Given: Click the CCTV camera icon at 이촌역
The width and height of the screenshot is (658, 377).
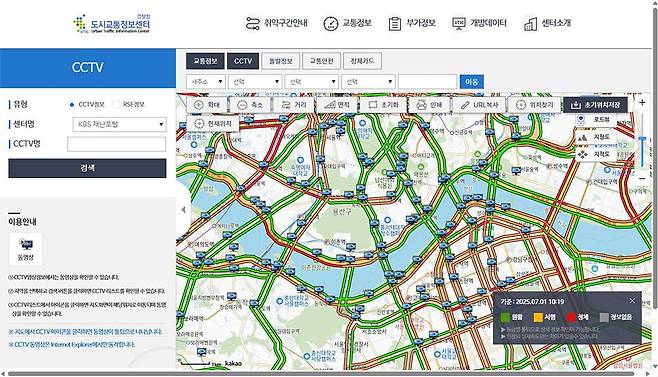Looking at the screenshot, I should click(351, 246).
